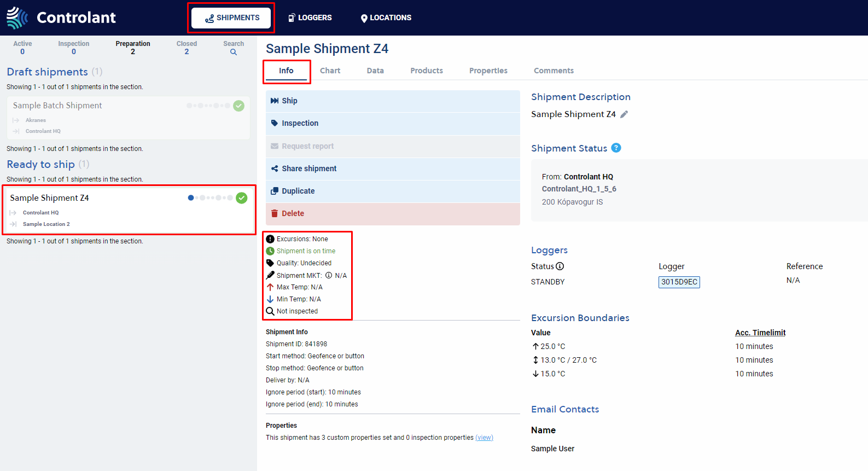This screenshot has width=868, height=471.
Task: Switch to the Chart tab
Action: 330,71
